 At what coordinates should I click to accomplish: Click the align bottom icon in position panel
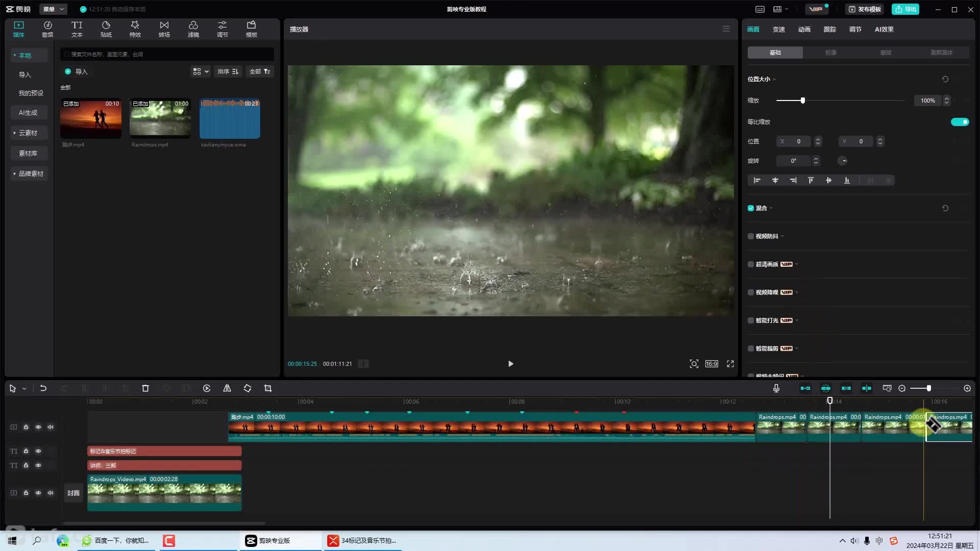[x=847, y=180]
